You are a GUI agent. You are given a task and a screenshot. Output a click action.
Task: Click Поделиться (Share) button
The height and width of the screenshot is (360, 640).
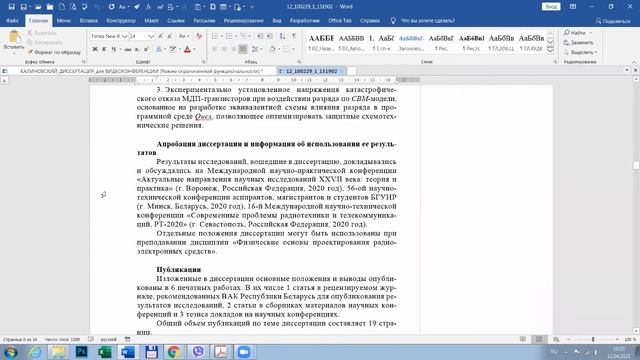[x=613, y=20]
